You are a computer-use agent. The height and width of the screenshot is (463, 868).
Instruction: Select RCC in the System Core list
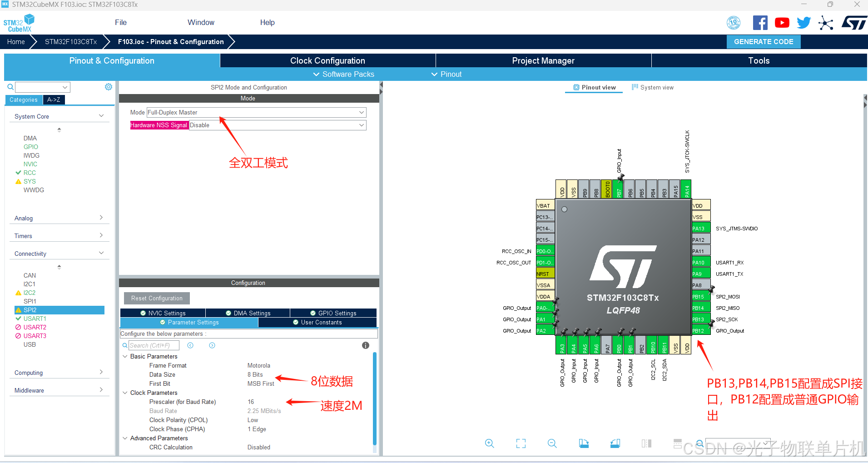pyautogui.click(x=30, y=173)
